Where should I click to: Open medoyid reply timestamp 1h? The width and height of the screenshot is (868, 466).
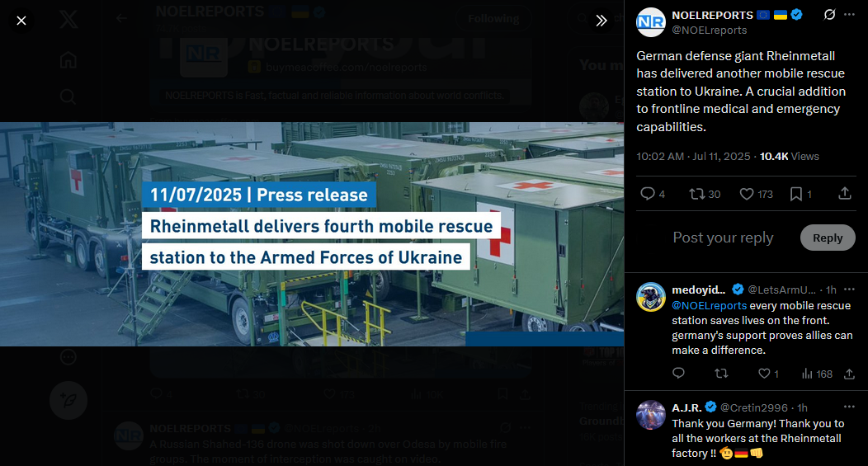tap(831, 289)
